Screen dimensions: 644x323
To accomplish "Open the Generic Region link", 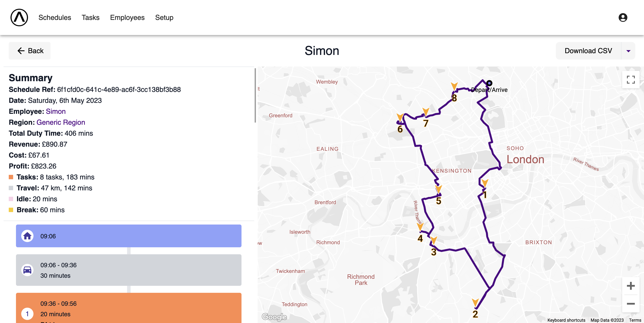I will [x=61, y=123].
